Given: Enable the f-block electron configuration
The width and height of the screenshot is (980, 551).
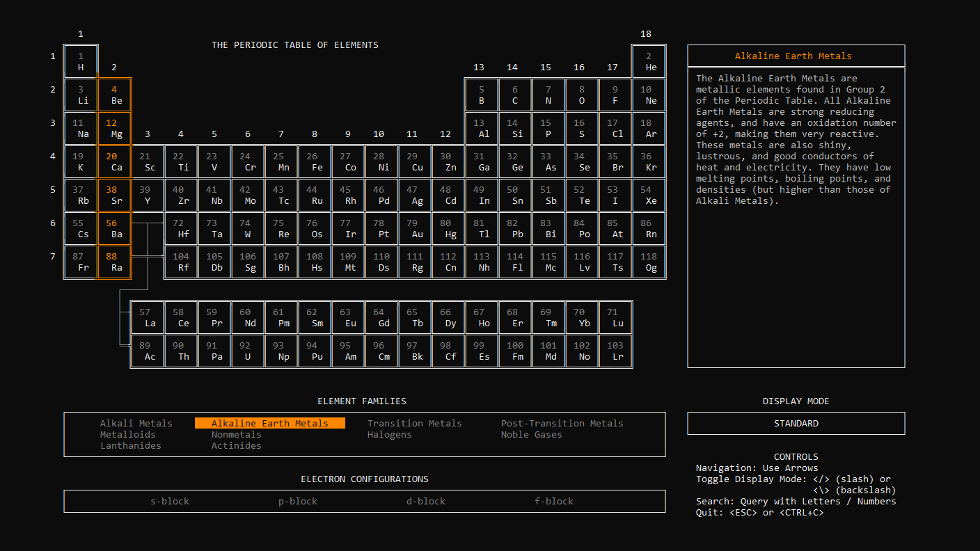Looking at the screenshot, I should (x=554, y=501).
